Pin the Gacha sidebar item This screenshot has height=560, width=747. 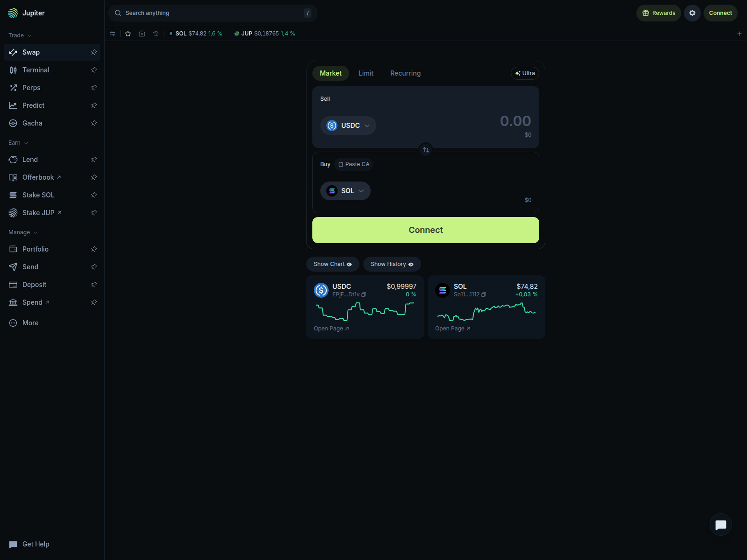[94, 123]
